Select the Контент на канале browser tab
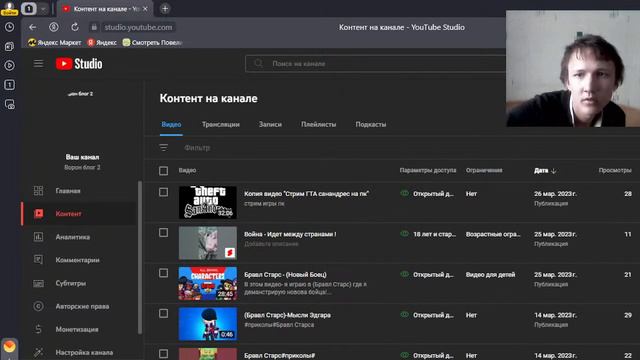 (x=105, y=8)
